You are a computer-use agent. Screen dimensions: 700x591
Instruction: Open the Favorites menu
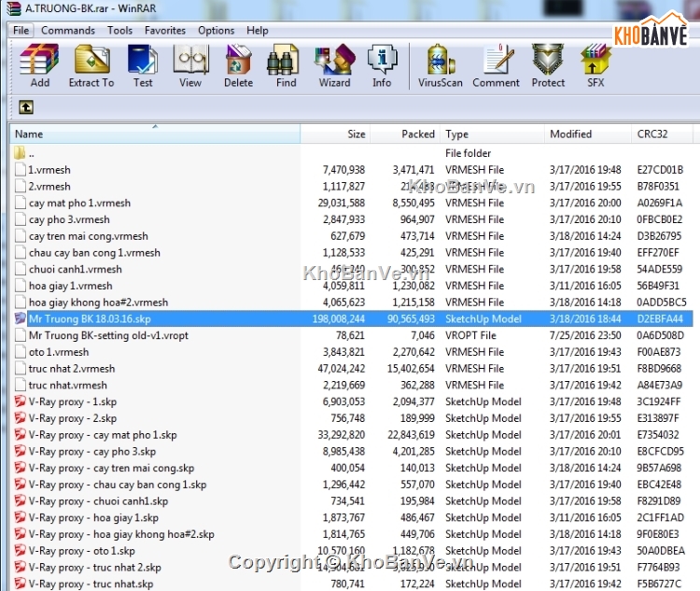(164, 31)
